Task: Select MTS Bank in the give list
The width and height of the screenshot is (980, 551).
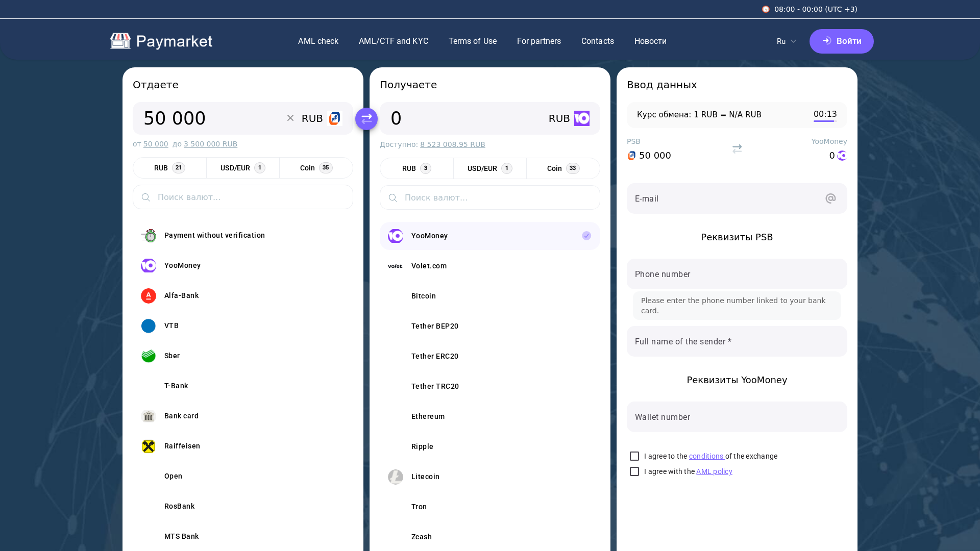Action: pyautogui.click(x=243, y=537)
